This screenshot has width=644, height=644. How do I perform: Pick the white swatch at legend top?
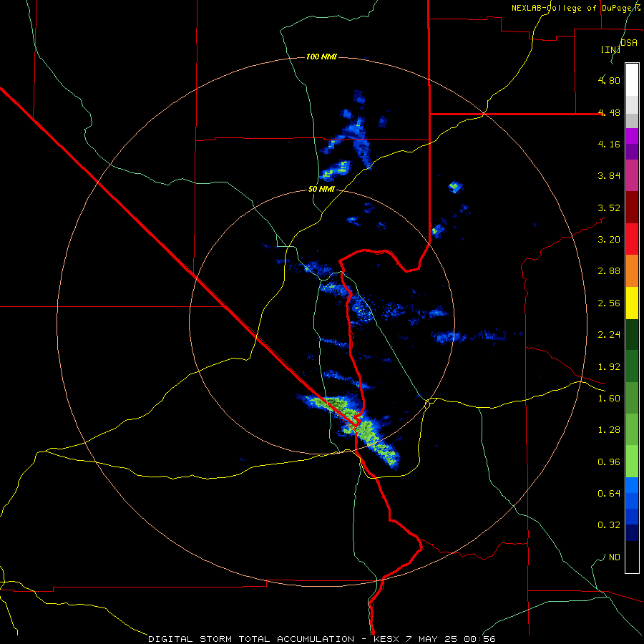coord(632,79)
